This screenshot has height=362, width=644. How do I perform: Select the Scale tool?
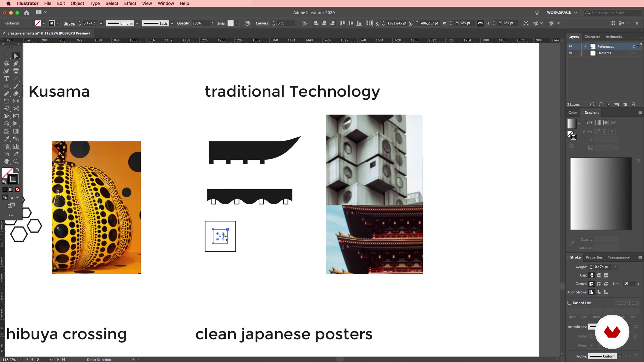7,109
